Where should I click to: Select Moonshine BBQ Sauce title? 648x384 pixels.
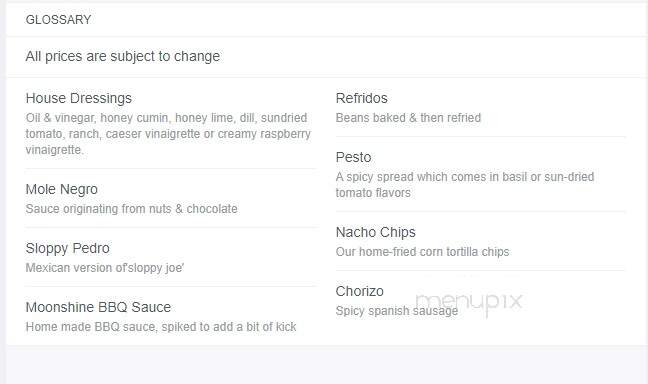[x=98, y=307]
